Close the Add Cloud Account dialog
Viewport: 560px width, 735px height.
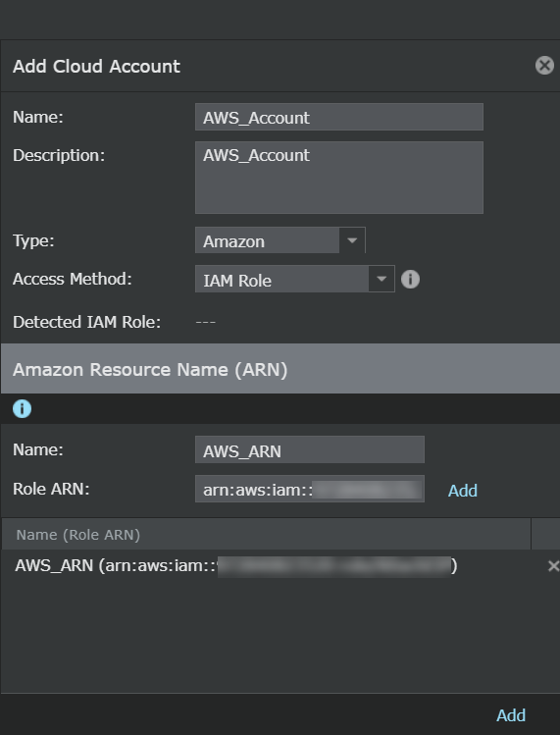[x=544, y=66]
